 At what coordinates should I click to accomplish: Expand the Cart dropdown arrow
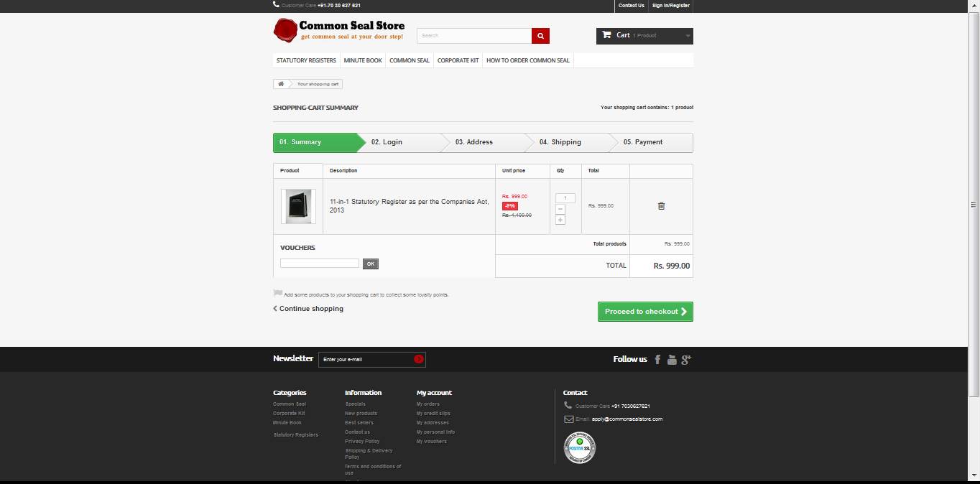(x=688, y=36)
